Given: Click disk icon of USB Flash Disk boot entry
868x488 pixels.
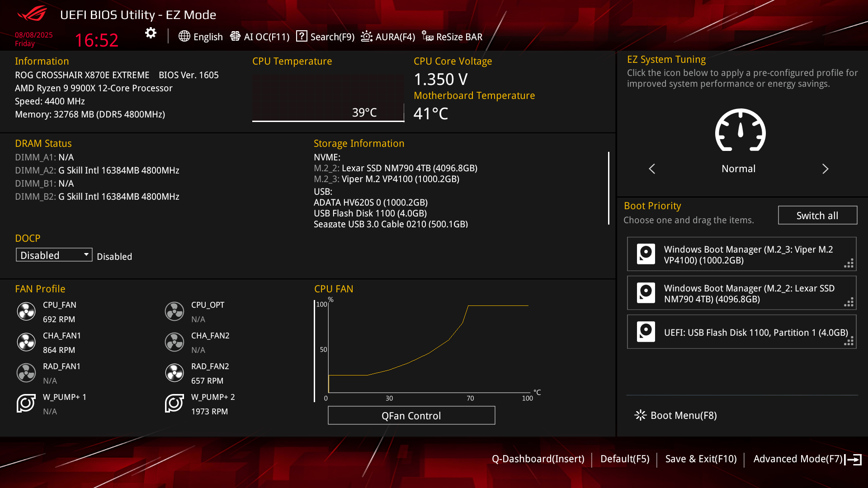Looking at the screenshot, I should [x=646, y=332].
